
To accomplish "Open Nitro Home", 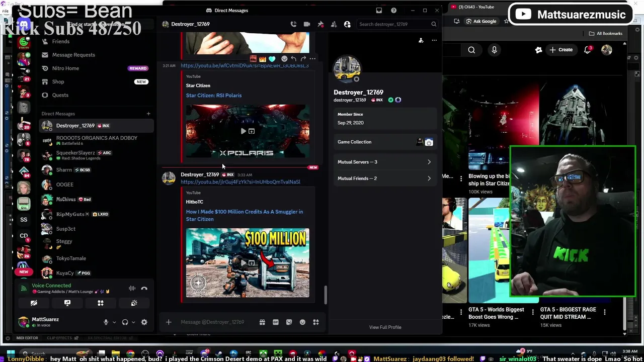I will pyautogui.click(x=96, y=68).
